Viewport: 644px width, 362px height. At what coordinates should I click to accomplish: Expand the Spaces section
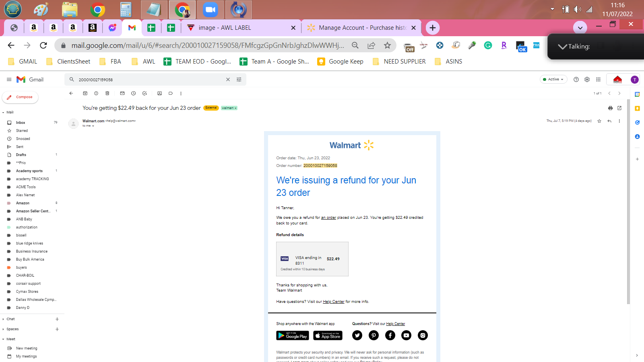(3, 329)
